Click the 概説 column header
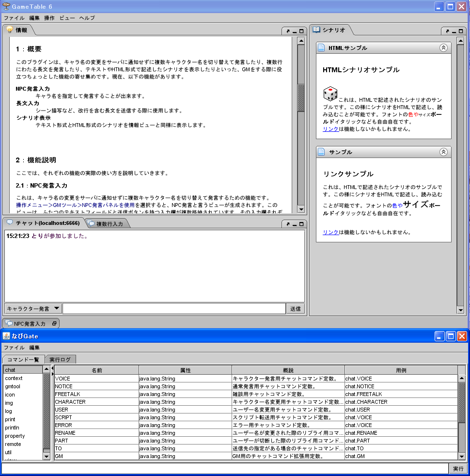 pyautogui.click(x=288, y=370)
